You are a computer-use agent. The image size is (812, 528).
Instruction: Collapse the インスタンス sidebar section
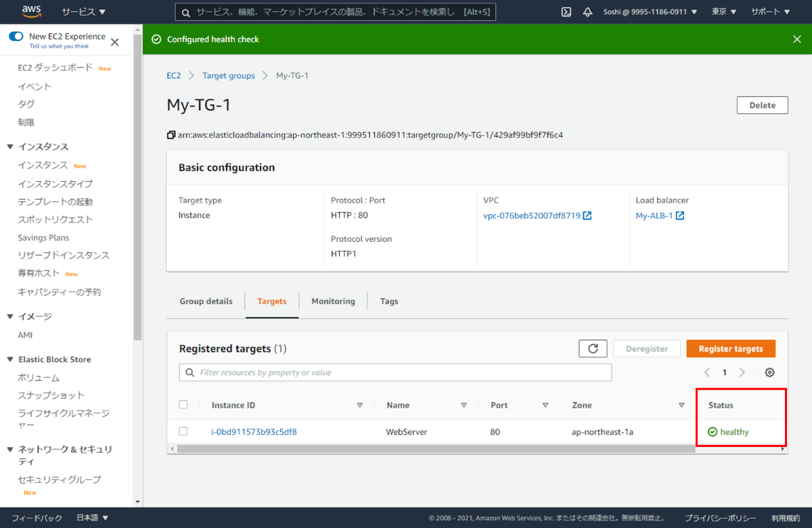tap(10, 147)
